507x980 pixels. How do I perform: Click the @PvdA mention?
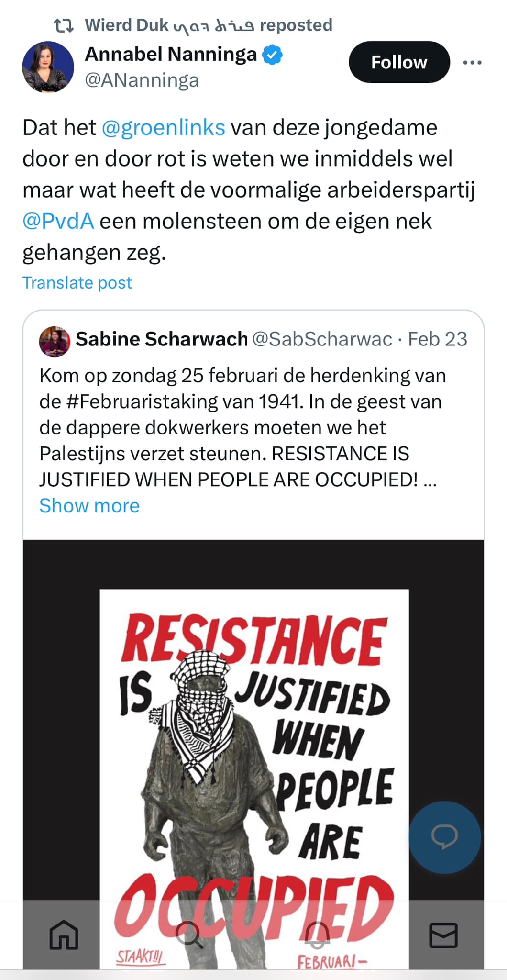click(x=58, y=222)
